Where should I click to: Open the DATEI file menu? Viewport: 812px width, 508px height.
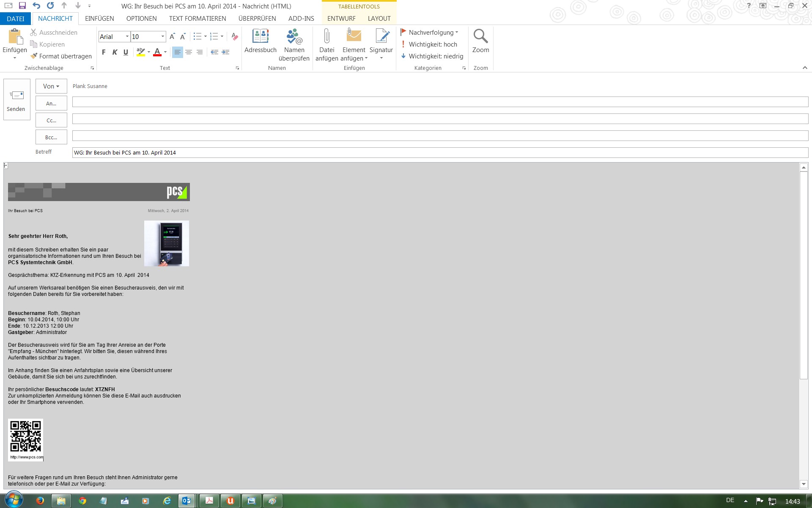(15, 19)
